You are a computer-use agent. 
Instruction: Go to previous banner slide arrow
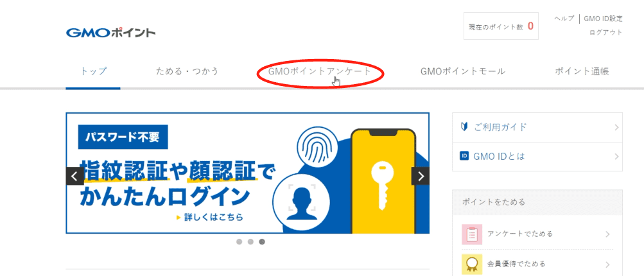click(74, 177)
